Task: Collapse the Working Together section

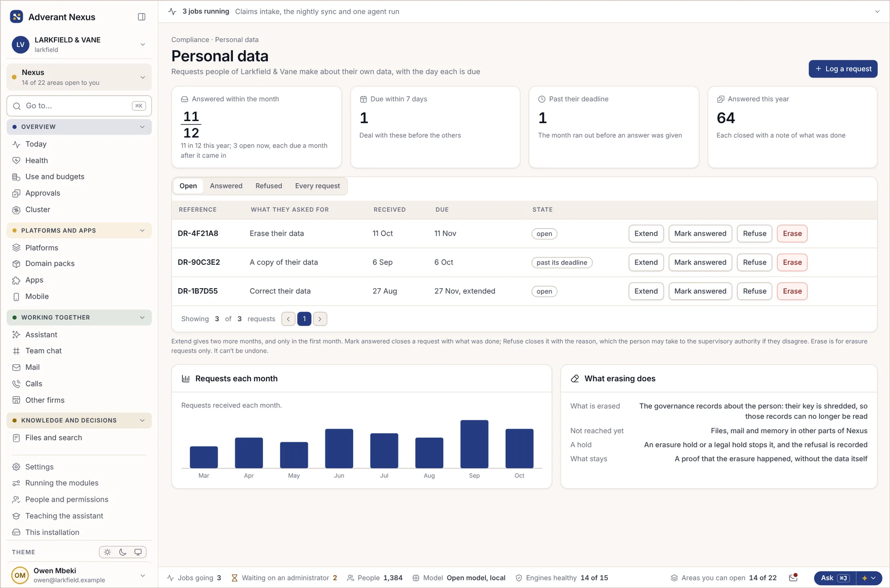Action: [79, 318]
